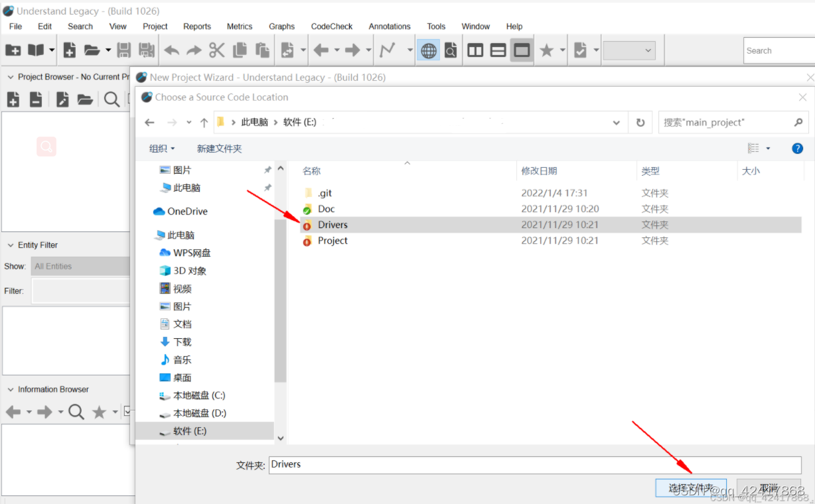Toggle the globe icon in main toolbar
Screen dimensions: 815x504
pos(429,50)
